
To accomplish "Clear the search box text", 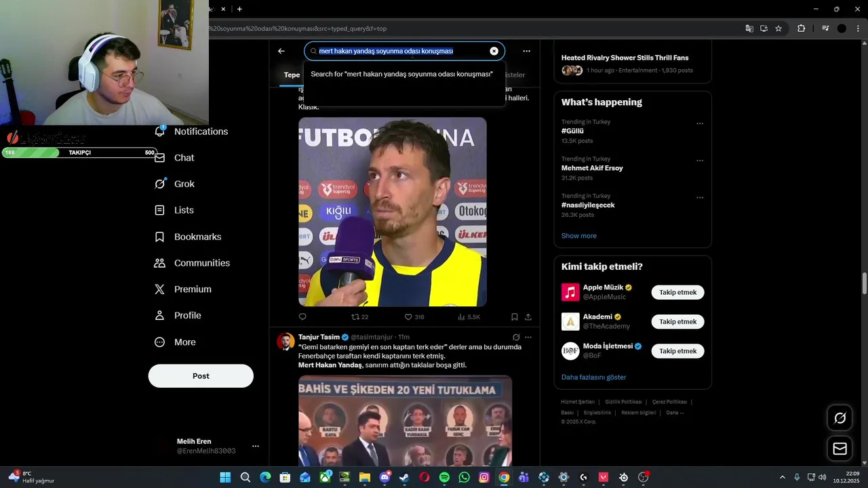I will click(494, 51).
